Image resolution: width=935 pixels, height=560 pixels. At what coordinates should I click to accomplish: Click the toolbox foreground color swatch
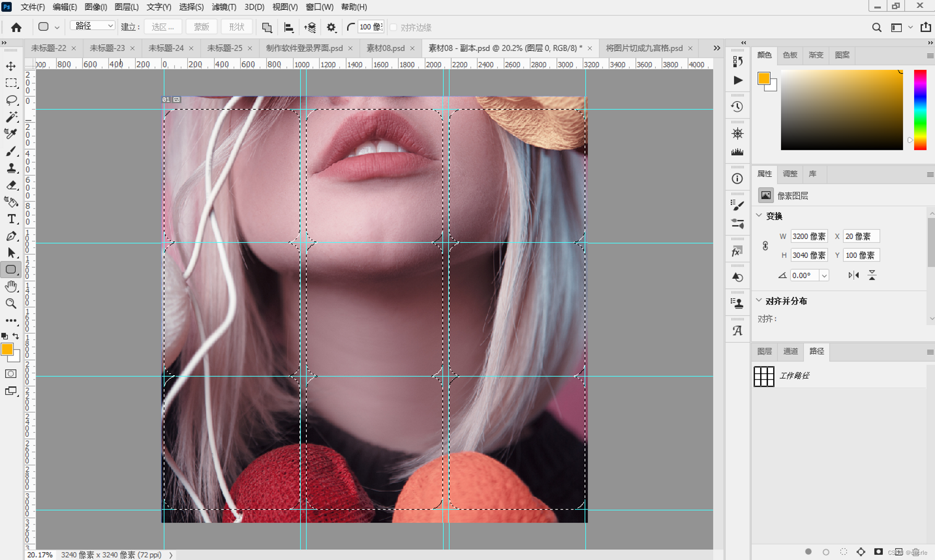point(7,349)
